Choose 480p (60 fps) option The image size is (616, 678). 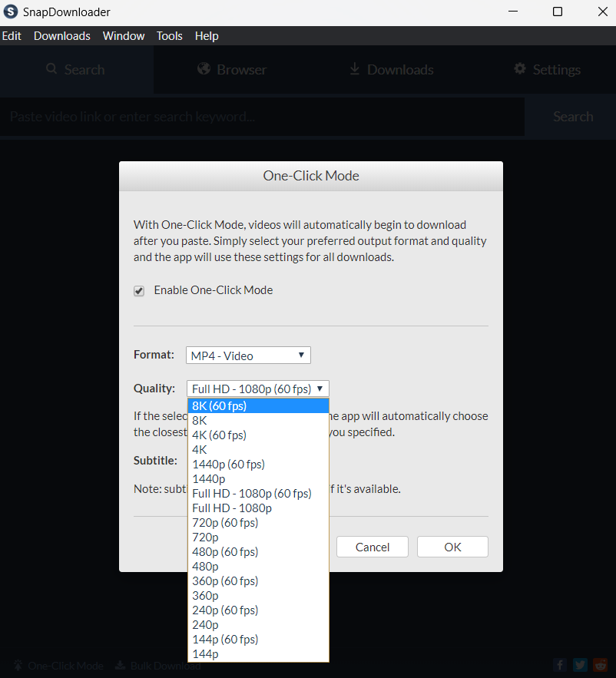pyautogui.click(x=258, y=552)
